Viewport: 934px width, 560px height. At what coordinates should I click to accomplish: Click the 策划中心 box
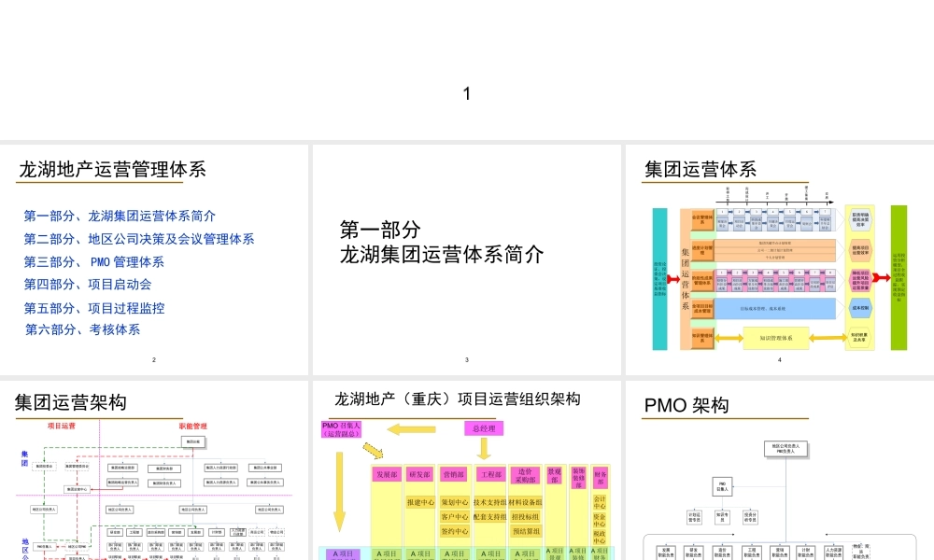click(x=455, y=502)
